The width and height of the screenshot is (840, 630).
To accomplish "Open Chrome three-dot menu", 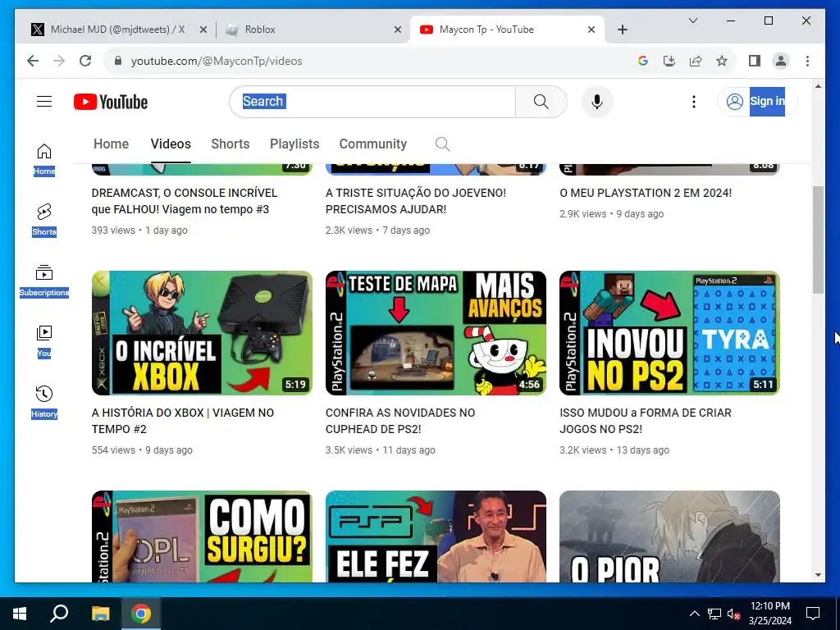I will [x=807, y=61].
